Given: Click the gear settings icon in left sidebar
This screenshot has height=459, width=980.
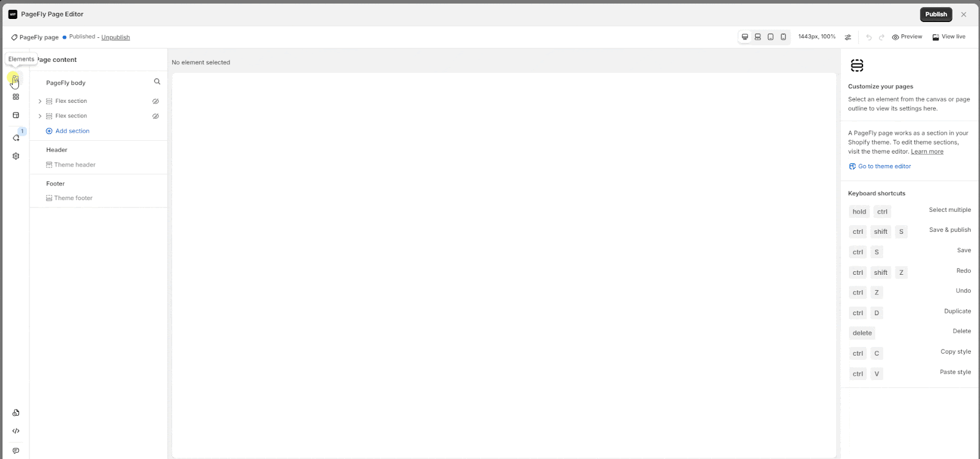Looking at the screenshot, I should [16, 156].
